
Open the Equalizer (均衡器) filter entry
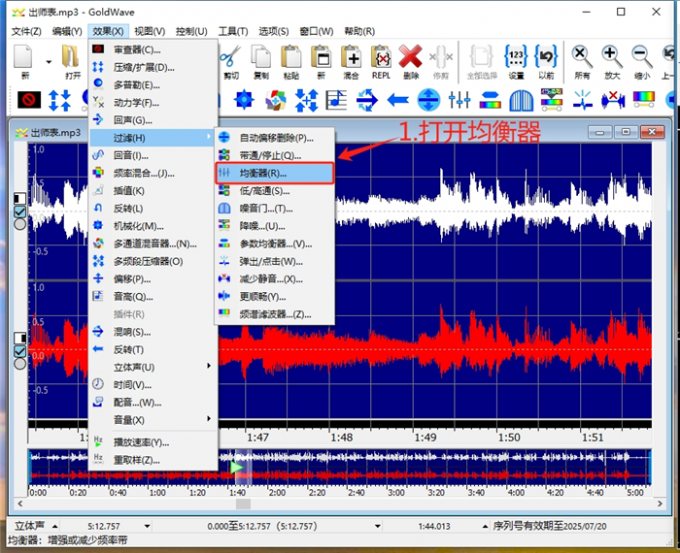point(275,173)
